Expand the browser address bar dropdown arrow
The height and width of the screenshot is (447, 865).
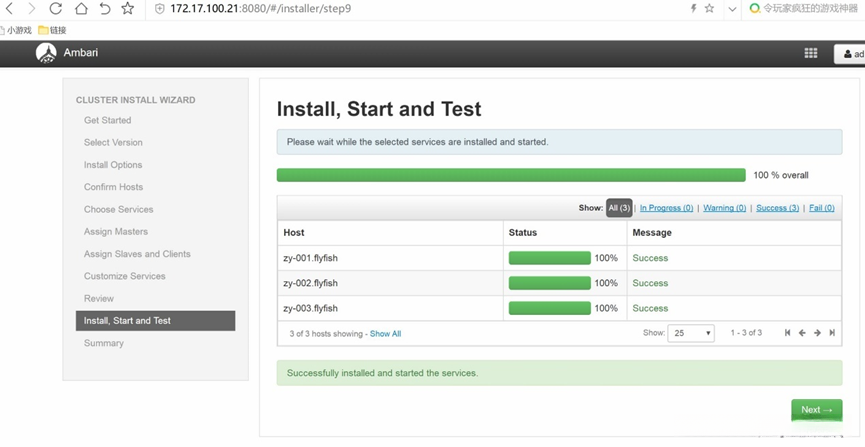pos(732,9)
